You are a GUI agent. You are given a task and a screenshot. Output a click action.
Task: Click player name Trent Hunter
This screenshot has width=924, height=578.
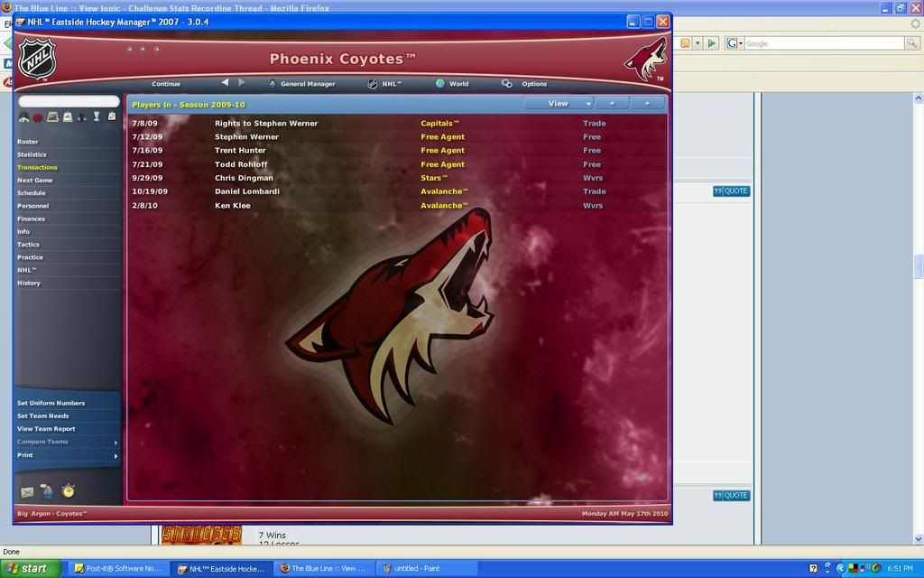click(240, 151)
